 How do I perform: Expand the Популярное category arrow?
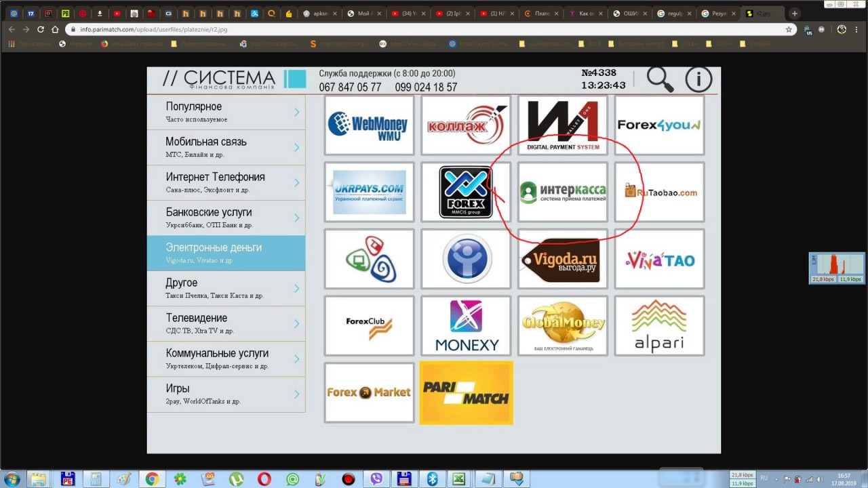296,113
